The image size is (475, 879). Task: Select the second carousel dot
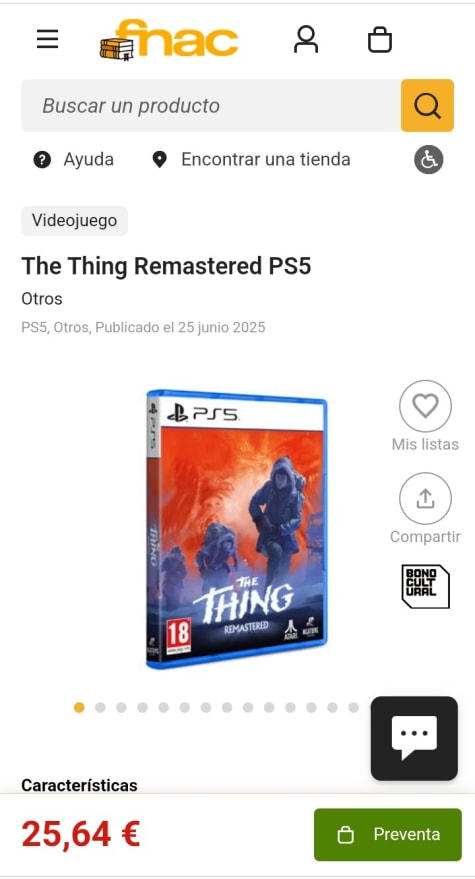pyautogui.click(x=100, y=707)
